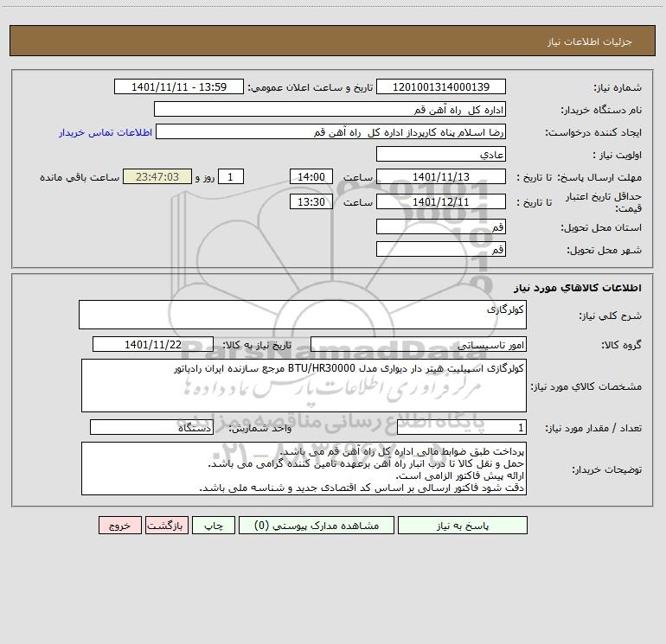Open اطلاعات تماس خریدار link
The image size is (666, 644).
pyautogui.click(x=106, y=132)
